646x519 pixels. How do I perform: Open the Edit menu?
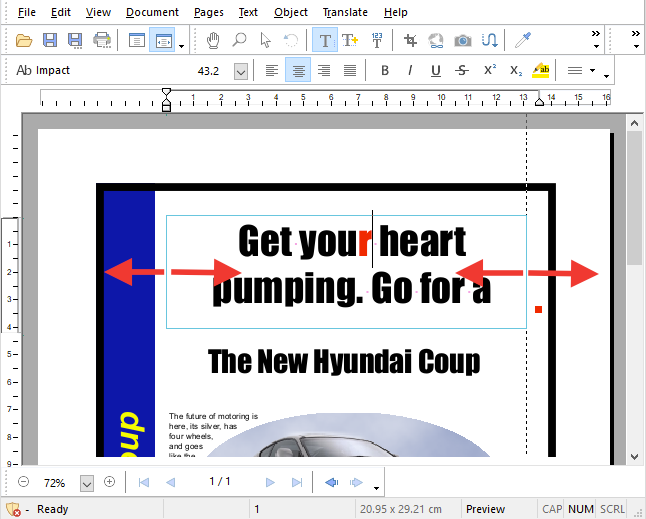coord(61,12)
